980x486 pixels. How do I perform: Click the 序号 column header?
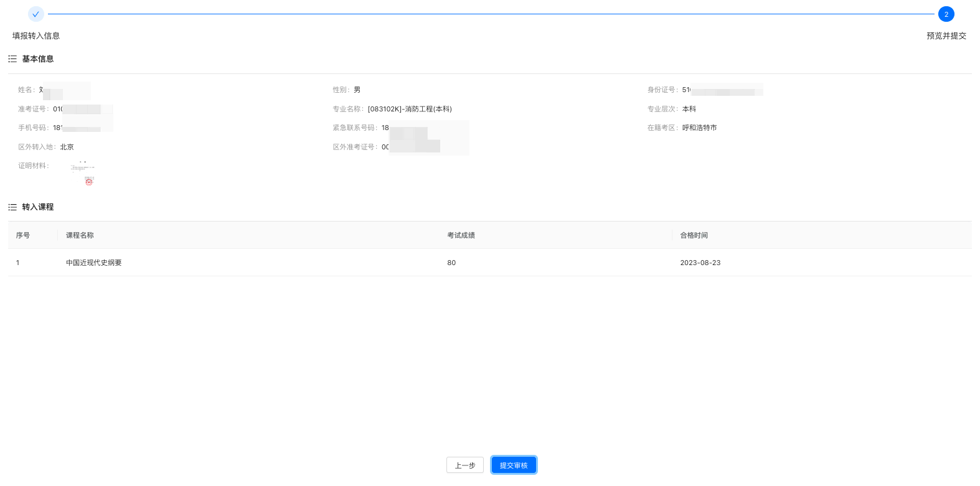(x=23, y=235)
